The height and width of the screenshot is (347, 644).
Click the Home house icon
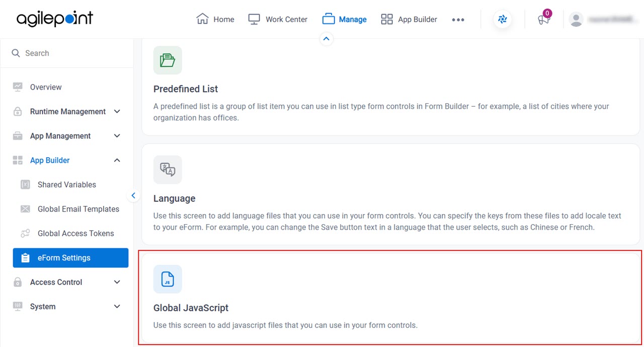(x=202, y=19)
